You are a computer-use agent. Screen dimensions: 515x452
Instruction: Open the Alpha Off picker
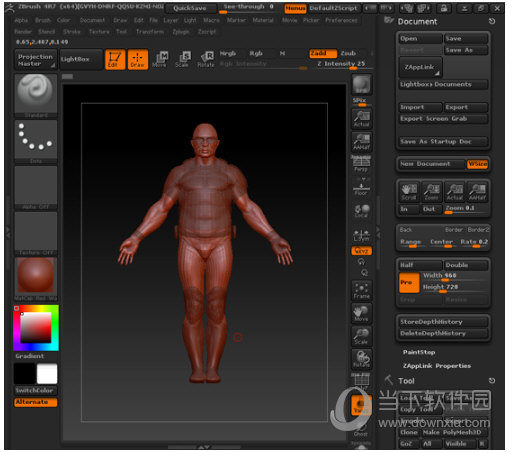click(x=36, y=187)
